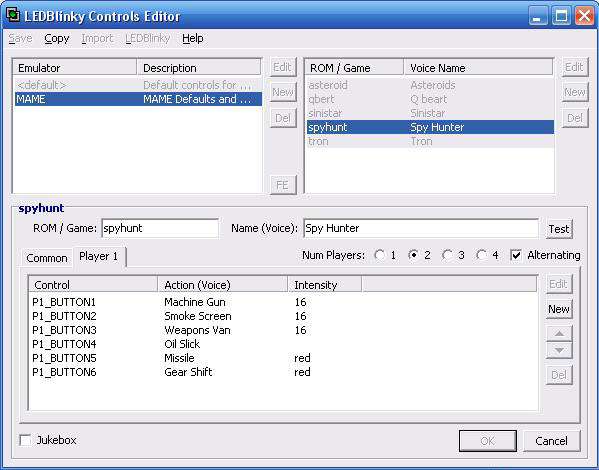599x470 pixels.
Task: Click the Action (Voice) column header
Action: point(223,285)
